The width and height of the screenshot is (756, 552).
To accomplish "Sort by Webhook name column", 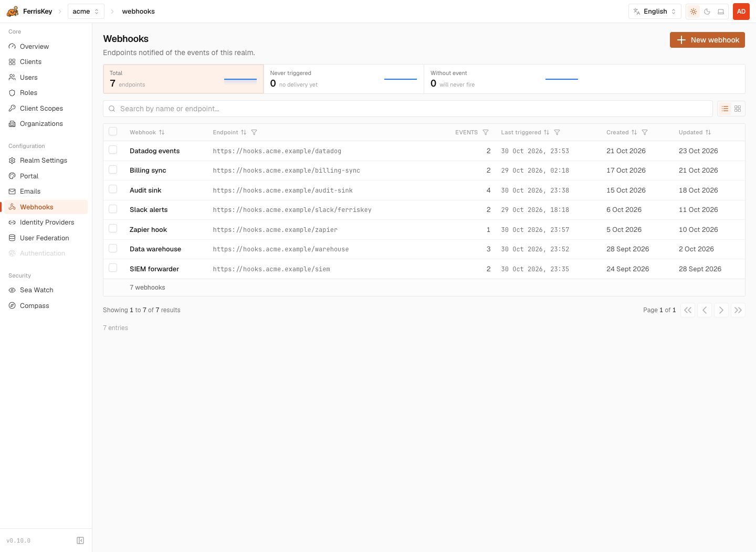I will pyautogui.click(x=162, y=132).
